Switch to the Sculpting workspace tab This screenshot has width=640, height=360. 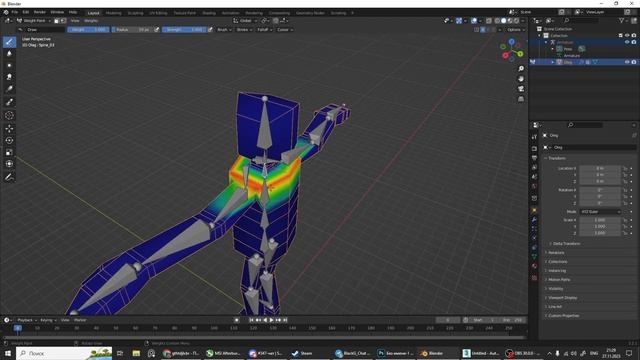pos(136,13)
